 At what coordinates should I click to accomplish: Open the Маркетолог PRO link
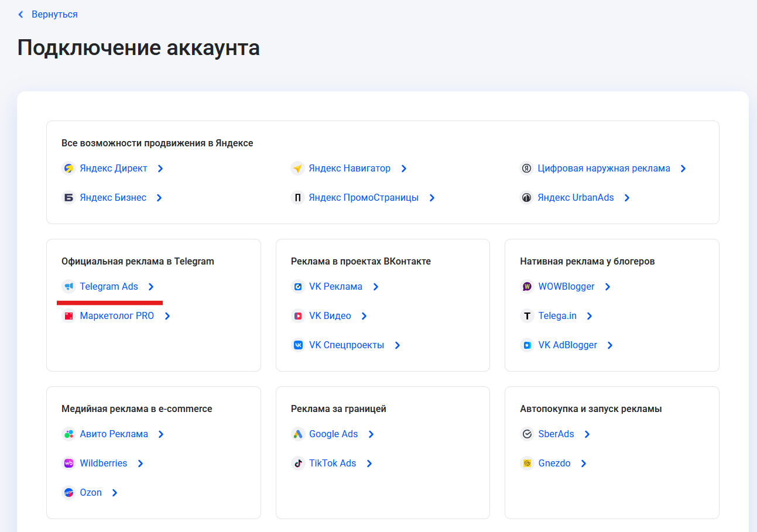pyautogui.click(x=117, y=315)
